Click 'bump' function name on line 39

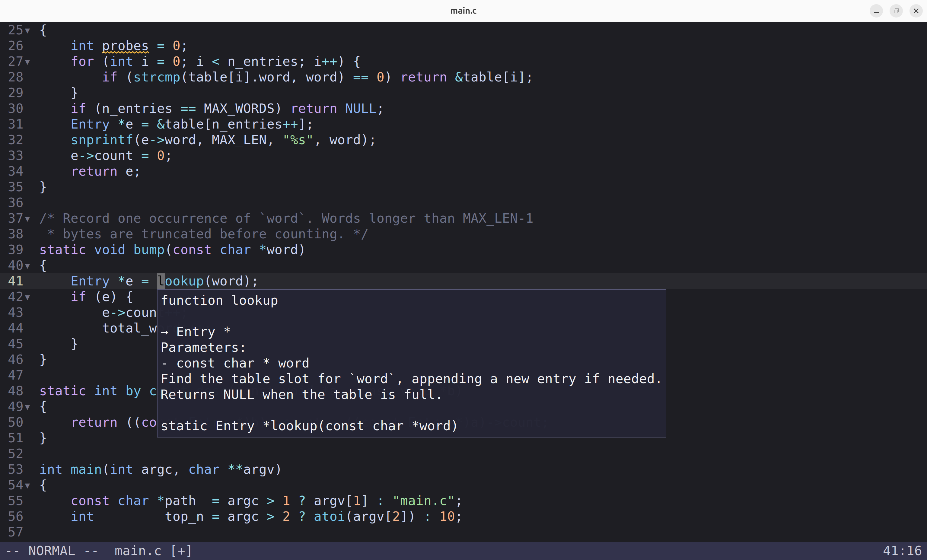point(149,250)
